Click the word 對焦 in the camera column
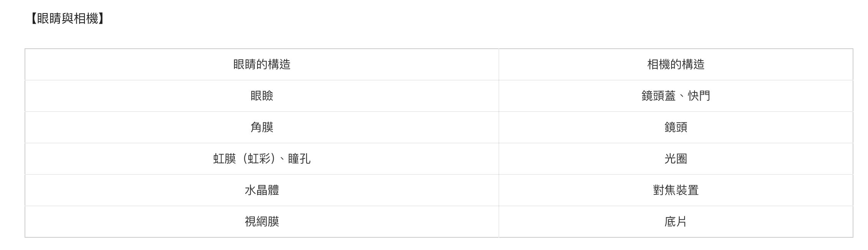 click(x=664, y=190)
